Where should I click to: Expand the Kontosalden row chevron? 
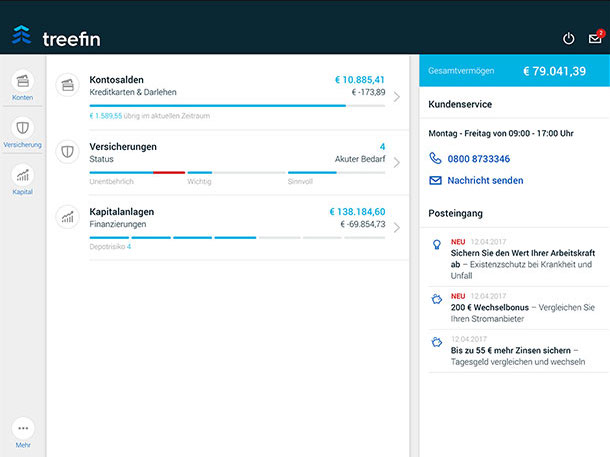[x=397, y=97]
